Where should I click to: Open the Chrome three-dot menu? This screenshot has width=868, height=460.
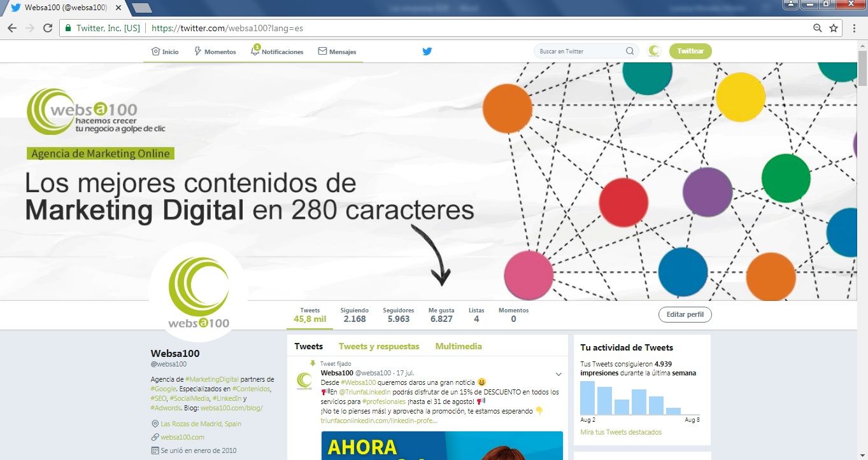click(x=855, y=28)
